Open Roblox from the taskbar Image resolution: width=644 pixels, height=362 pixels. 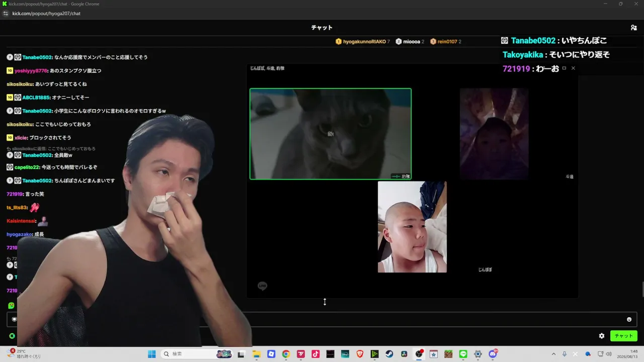[271, 354]
